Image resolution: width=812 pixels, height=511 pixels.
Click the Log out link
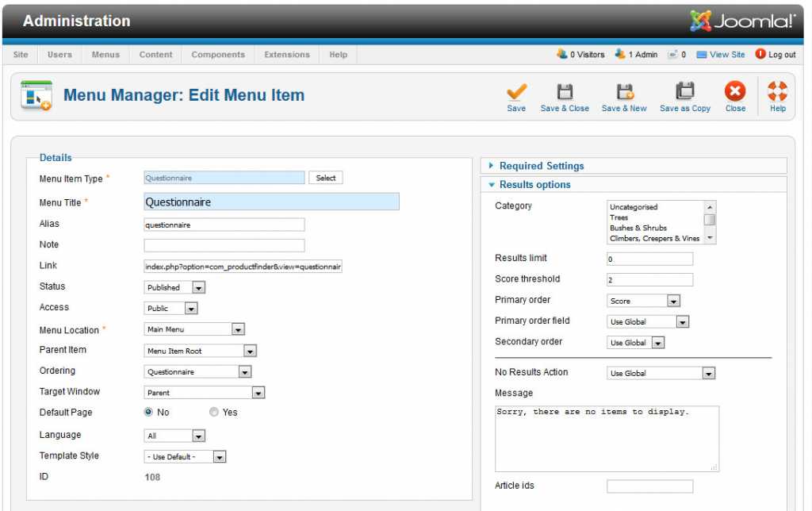[782, 55]
